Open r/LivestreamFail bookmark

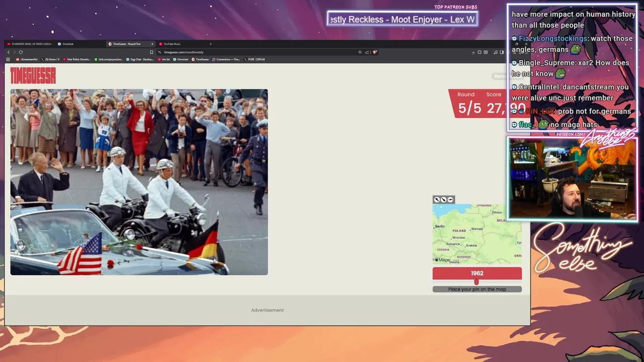(27, 59)
